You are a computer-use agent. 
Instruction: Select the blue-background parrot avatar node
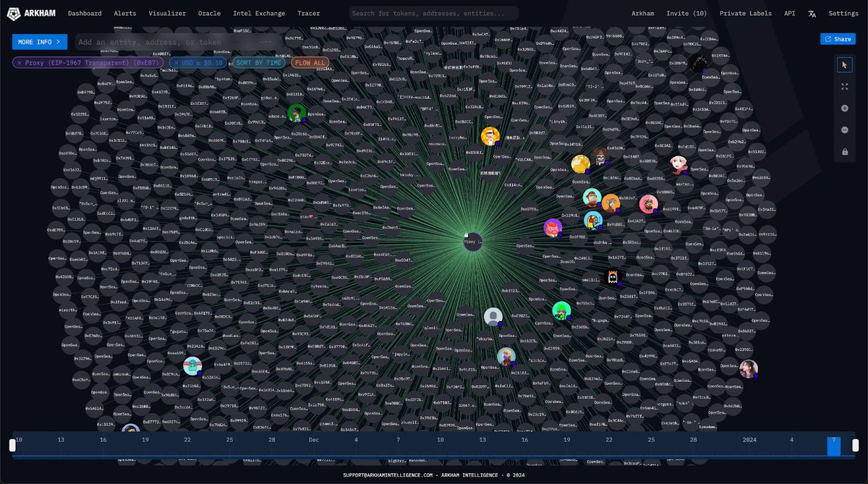tap(593, 220)
